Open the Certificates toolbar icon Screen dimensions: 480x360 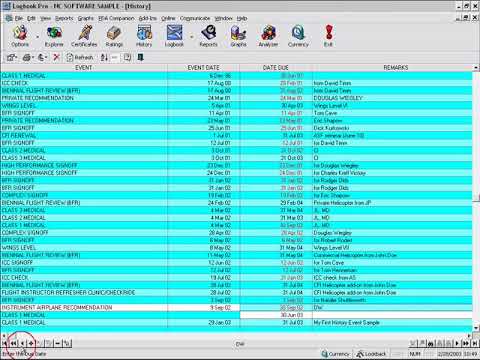(x=84, y=36)
